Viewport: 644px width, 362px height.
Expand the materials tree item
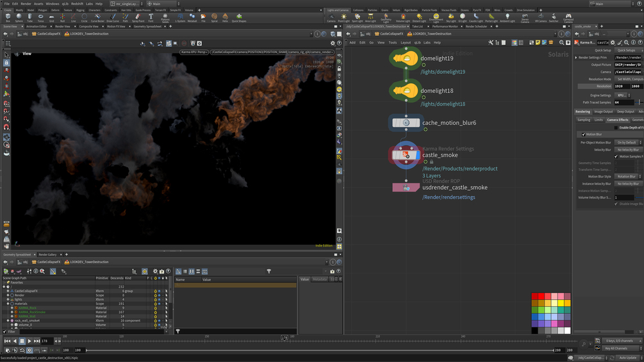tap(8, 304)
